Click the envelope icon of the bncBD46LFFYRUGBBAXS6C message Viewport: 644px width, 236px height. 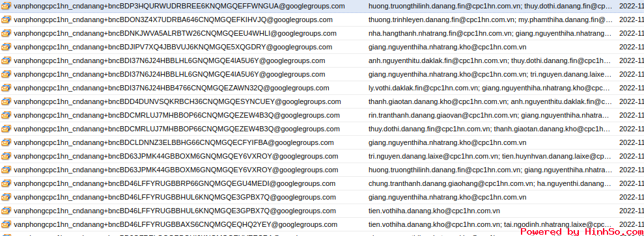(6, 224)
